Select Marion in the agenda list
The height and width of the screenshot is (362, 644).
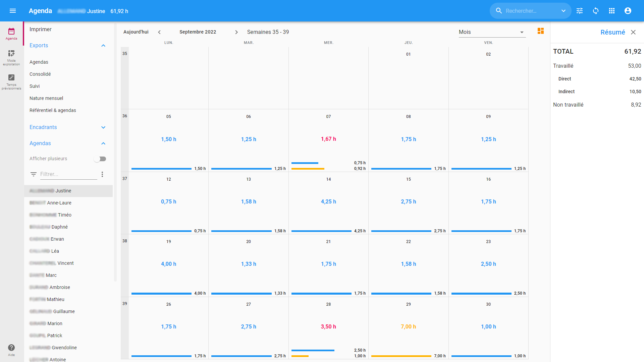[68, 323]
